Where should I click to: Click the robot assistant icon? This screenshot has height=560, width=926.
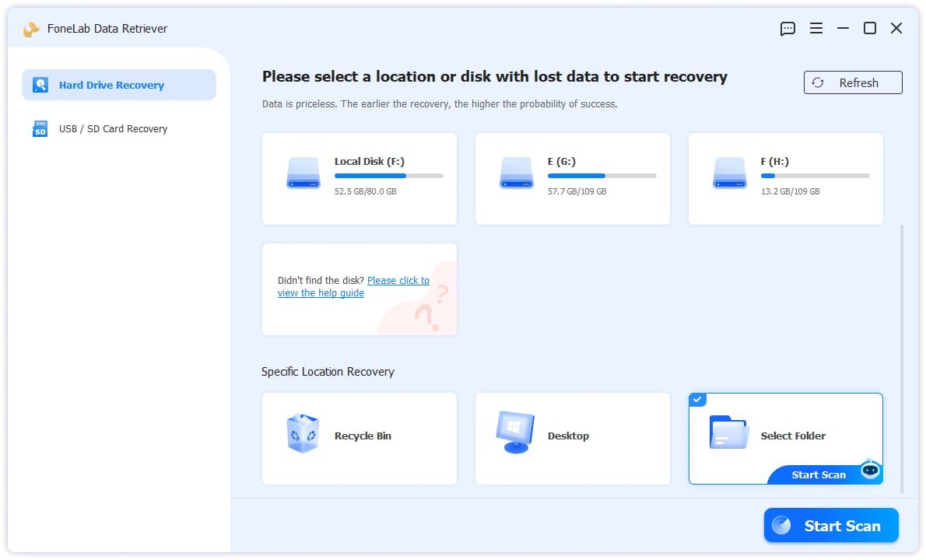coord(870,470)
